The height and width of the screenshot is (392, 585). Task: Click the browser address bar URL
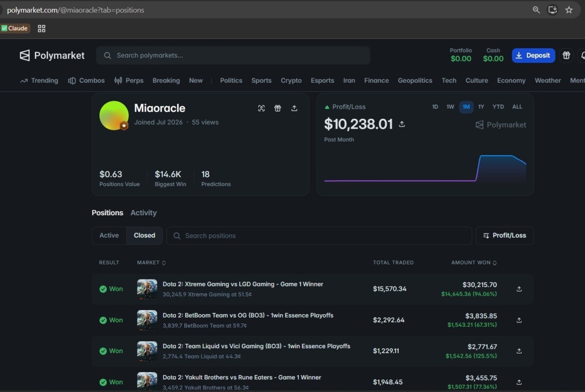pyautogui.click(x=76, y=10)
